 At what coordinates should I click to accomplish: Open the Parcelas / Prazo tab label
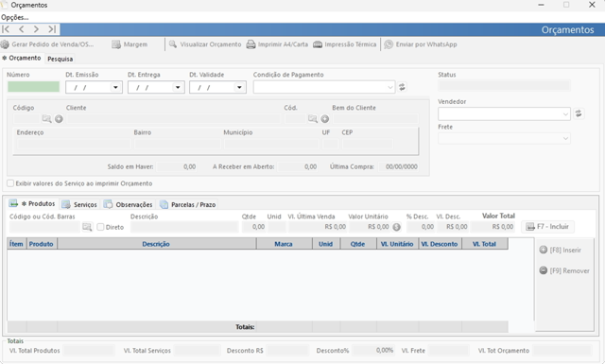(193, 204)
